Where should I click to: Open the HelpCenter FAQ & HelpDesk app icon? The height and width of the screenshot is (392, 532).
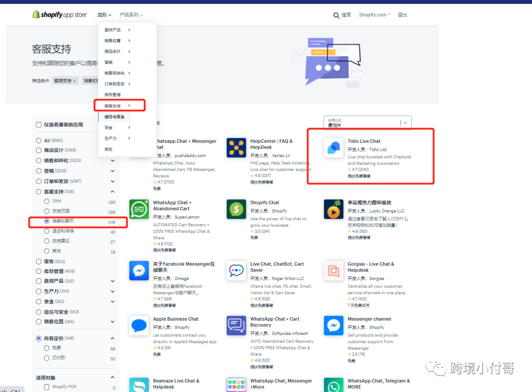[236, 148]
